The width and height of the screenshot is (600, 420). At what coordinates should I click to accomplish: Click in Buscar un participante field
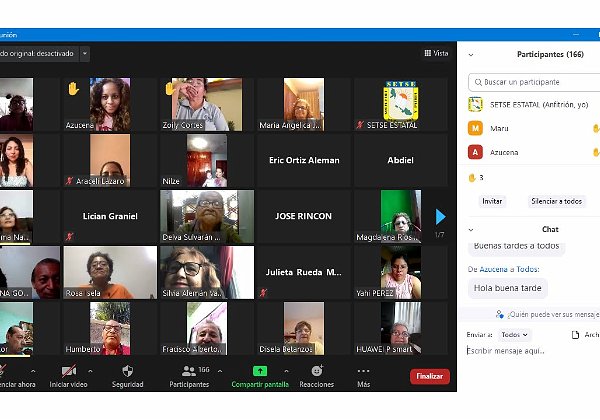coord(536,82)
